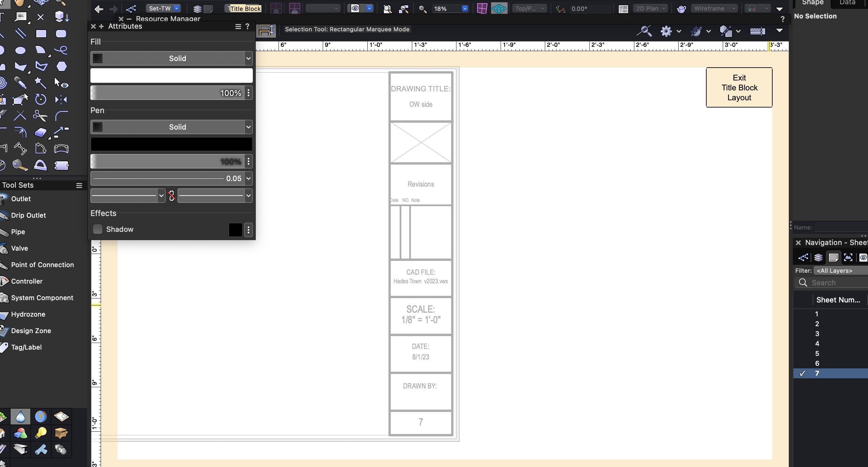Open the Tag/Label tool

click(x=26, y=347)
